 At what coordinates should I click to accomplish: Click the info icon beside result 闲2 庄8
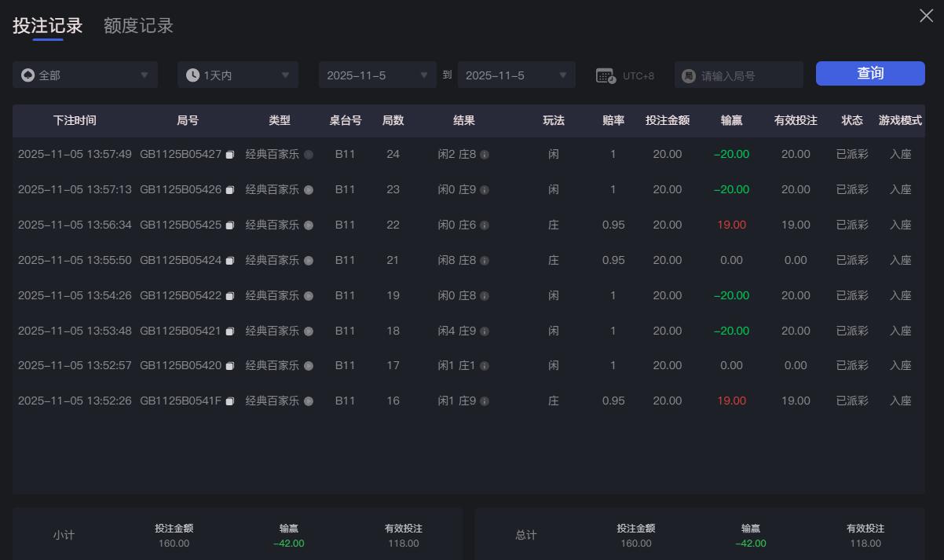point(485,155)
